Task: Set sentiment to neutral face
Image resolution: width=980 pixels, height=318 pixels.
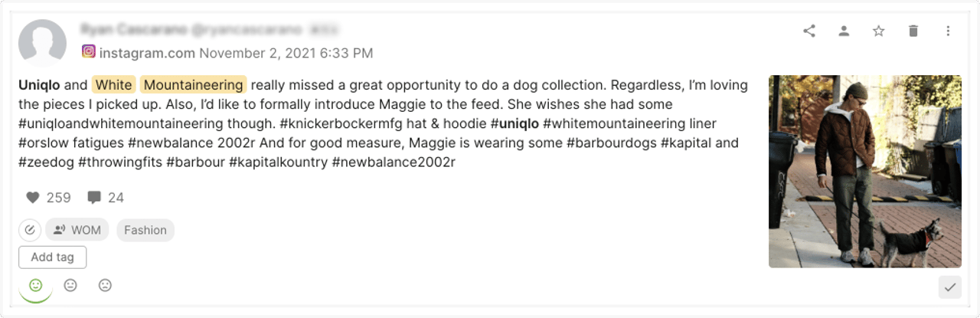Action: click(x=70, y=285)
